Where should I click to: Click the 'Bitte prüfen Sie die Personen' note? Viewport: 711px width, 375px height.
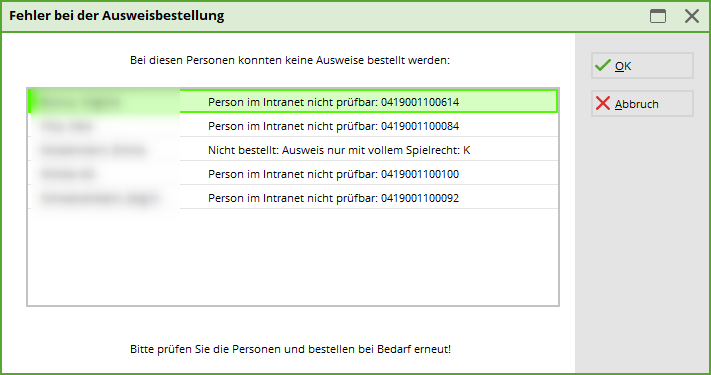tap(290, 349)
